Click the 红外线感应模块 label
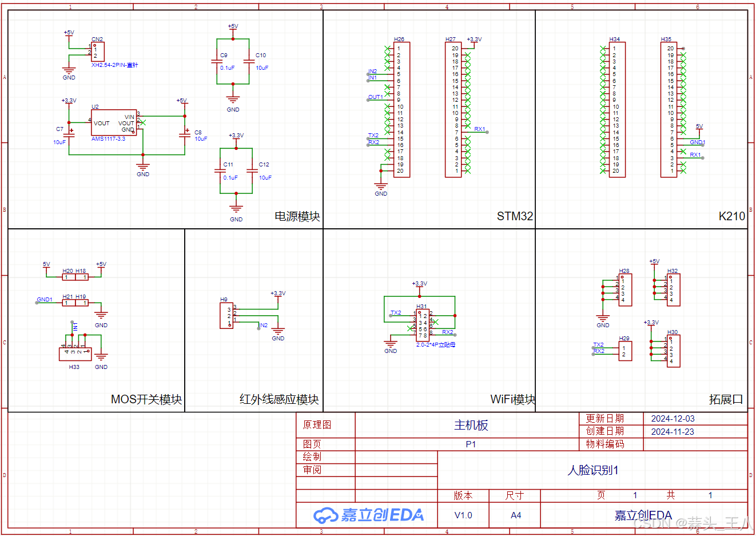The height and width of the screenshot is (536, 756). point(279,399)
